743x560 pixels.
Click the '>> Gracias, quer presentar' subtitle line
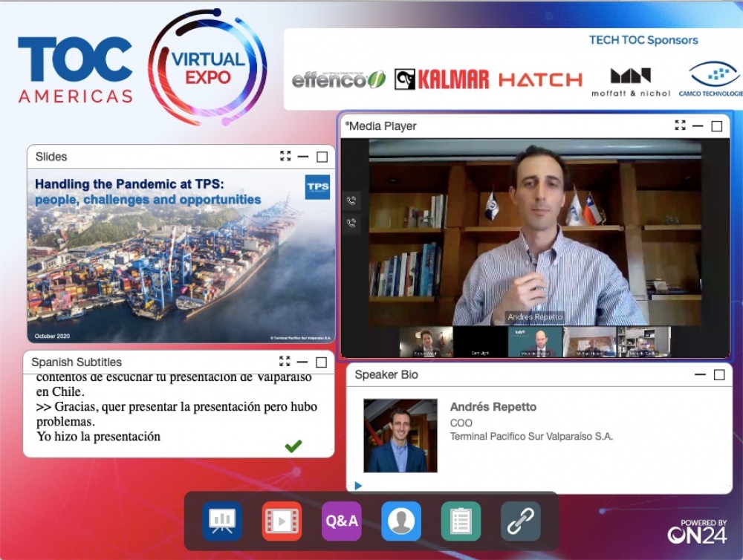[177, 406]
